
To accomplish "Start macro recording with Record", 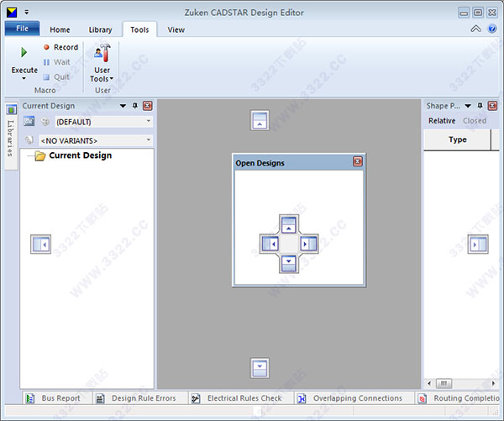I will (x=60, y=47).
